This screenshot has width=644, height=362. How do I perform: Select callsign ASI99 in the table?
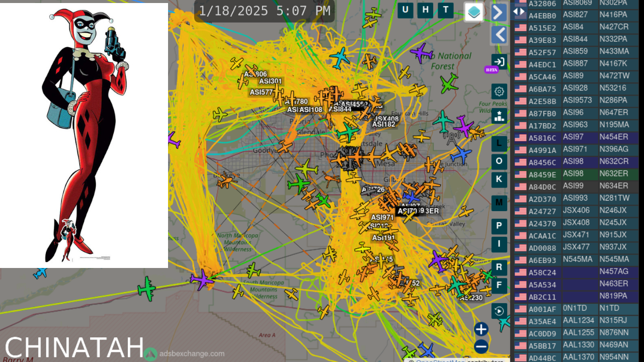(x=574, y=186)
